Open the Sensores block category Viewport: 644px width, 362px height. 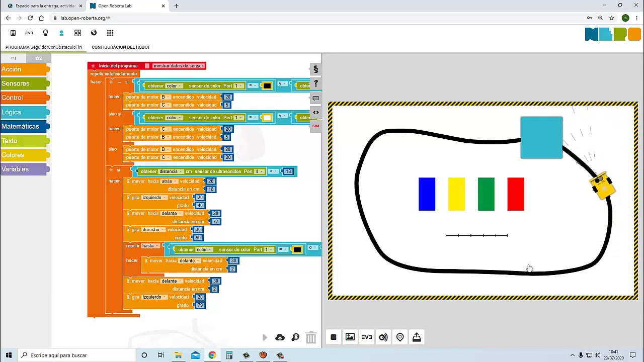[16, 83]
